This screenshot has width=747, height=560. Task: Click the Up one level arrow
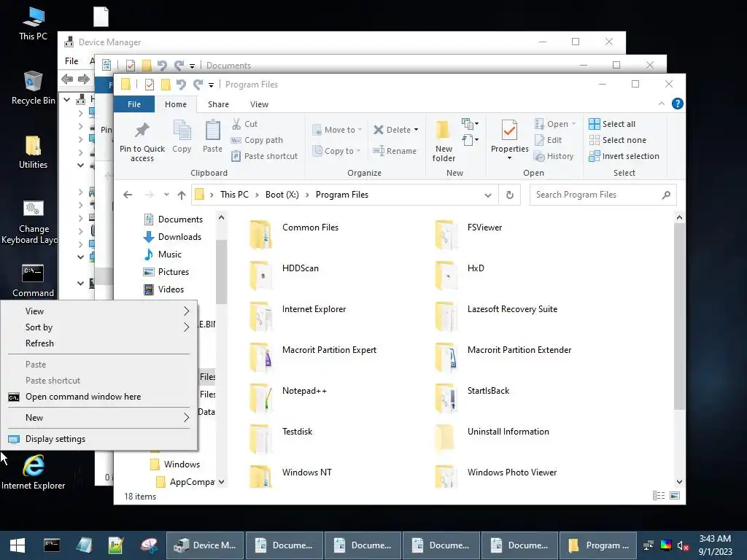pos(182,195)
